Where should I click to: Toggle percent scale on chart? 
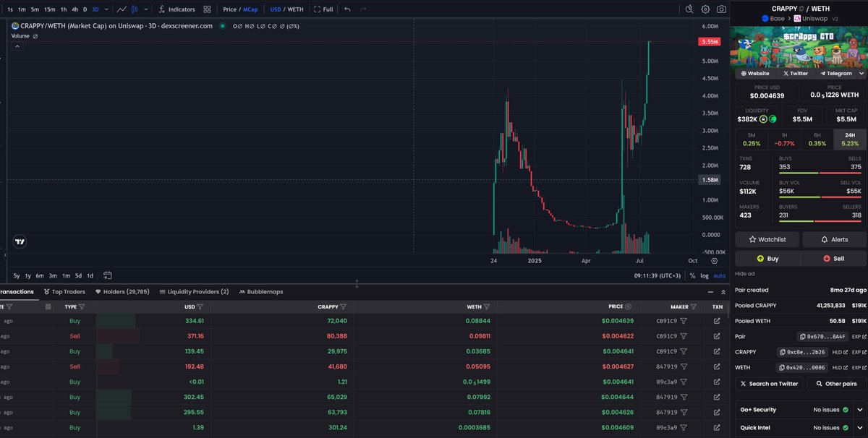(x=692, y=275)
